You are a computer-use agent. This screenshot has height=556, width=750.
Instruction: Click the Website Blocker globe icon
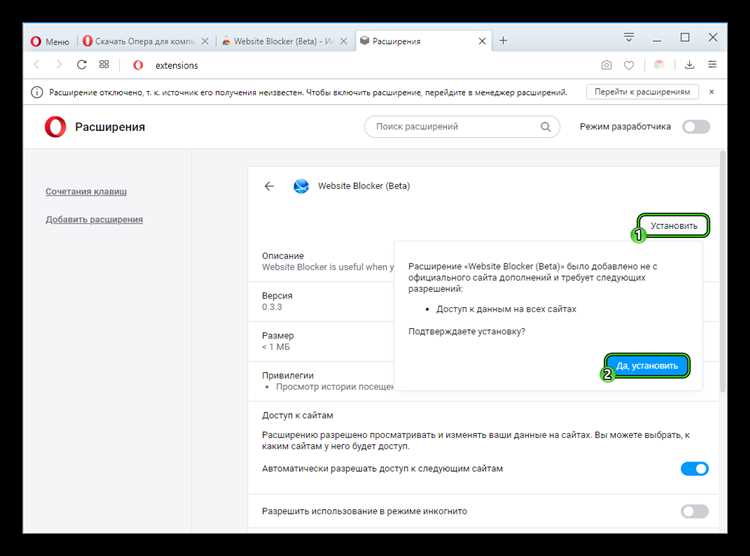click(301, 186)
